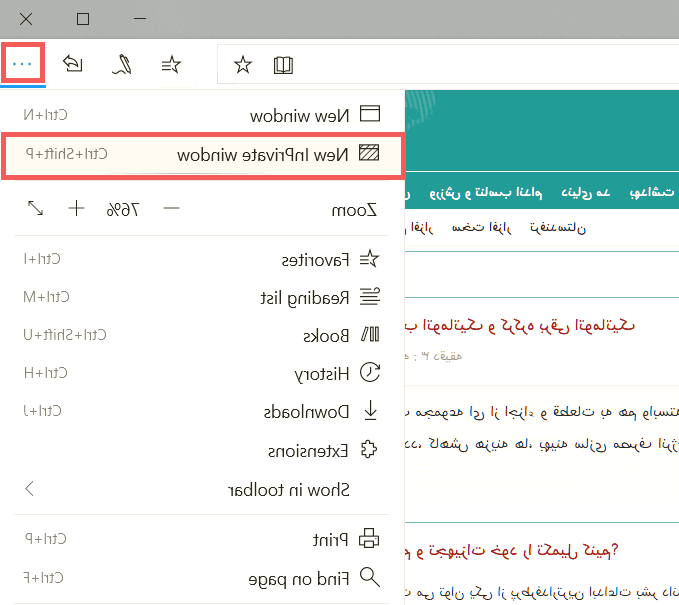Open the Favorites hub star-with-lines toolbar icon
Viewport: 679px width, 605px height.
pos(171,65)
